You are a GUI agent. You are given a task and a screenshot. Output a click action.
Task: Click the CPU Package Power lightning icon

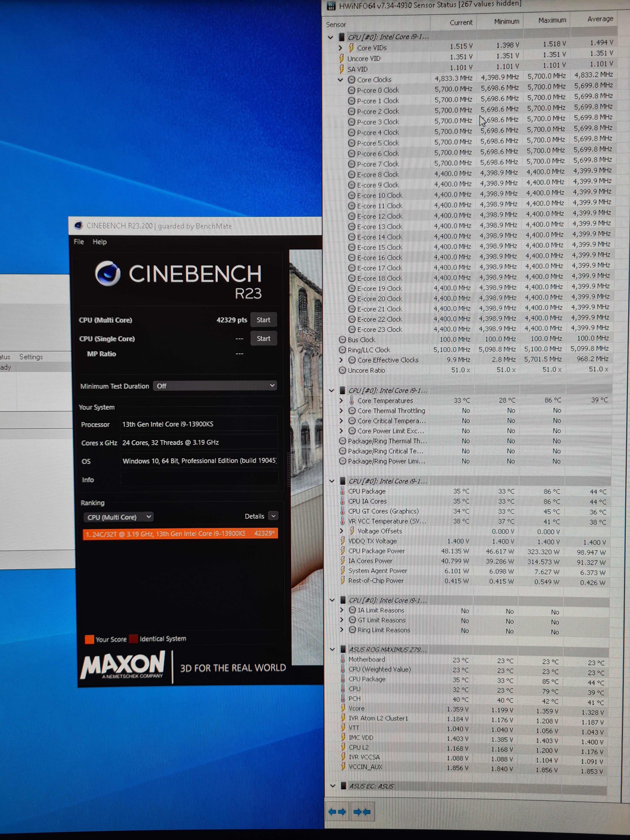343,551
